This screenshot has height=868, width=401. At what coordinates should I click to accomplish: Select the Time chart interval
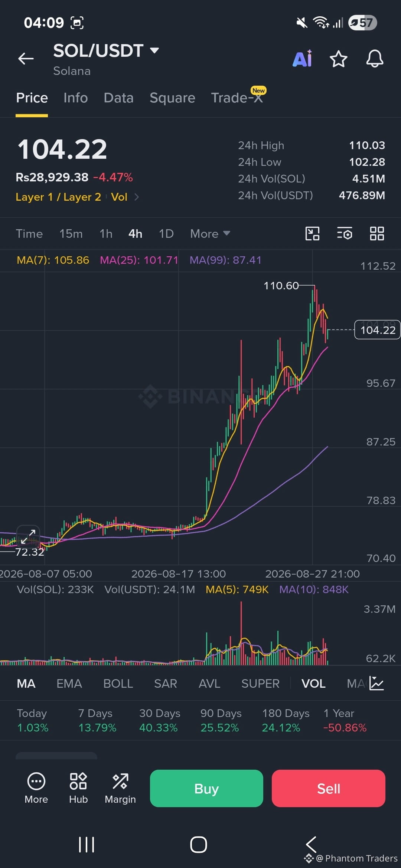pos(29,234)
